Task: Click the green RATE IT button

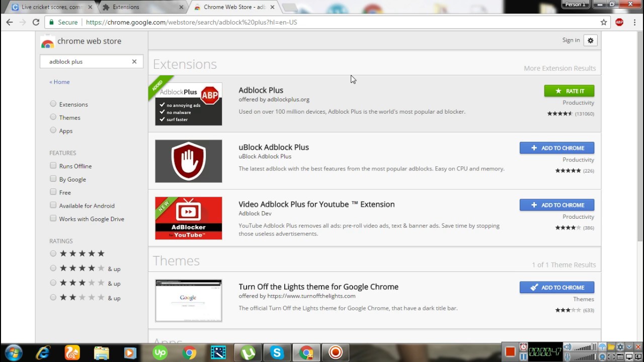Action: 569,91
